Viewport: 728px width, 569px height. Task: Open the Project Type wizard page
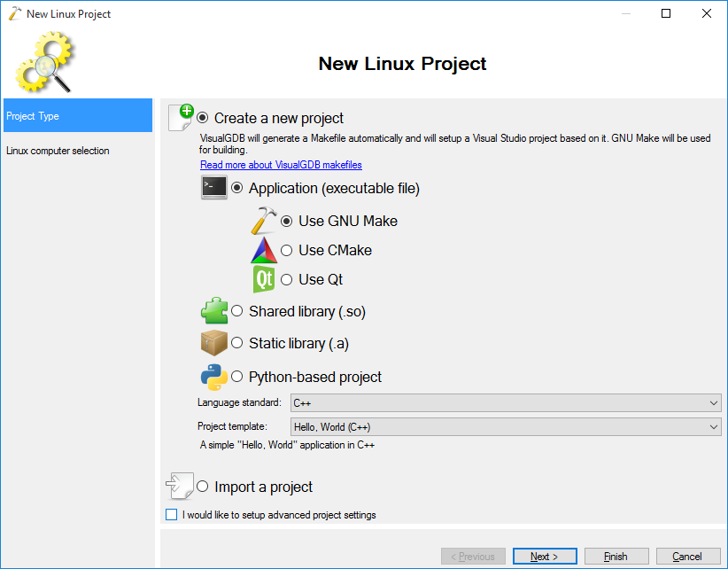point(78,115)
